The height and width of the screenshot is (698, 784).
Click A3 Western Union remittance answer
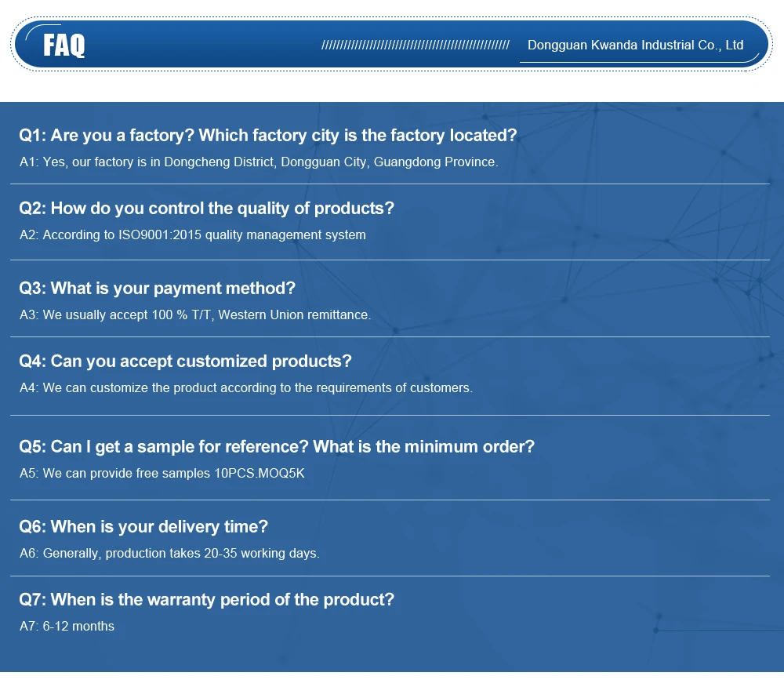coord(195,315)
